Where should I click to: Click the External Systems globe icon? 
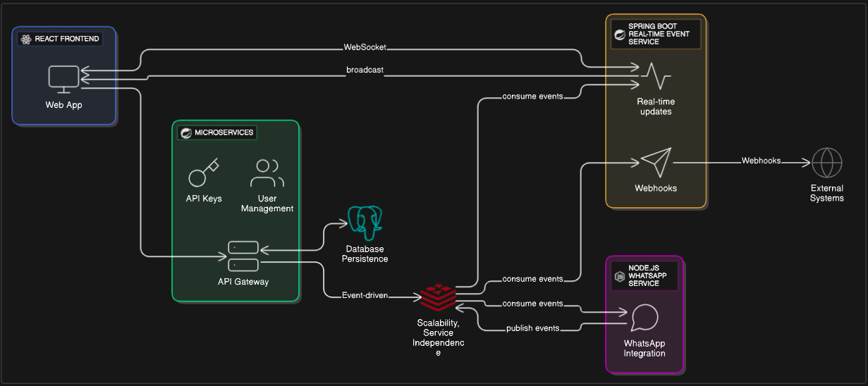pos(826,163)
